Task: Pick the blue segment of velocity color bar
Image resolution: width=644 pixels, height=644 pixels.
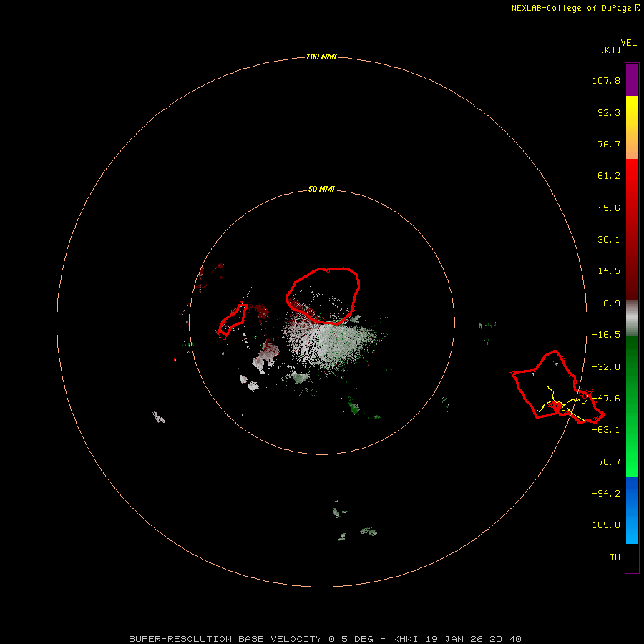Action: point(632,510)
